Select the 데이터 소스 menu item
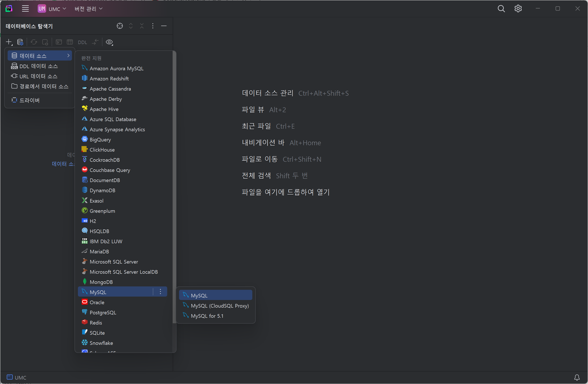The width and height of the screenshot is (588, 384). [x=40, y=56]
